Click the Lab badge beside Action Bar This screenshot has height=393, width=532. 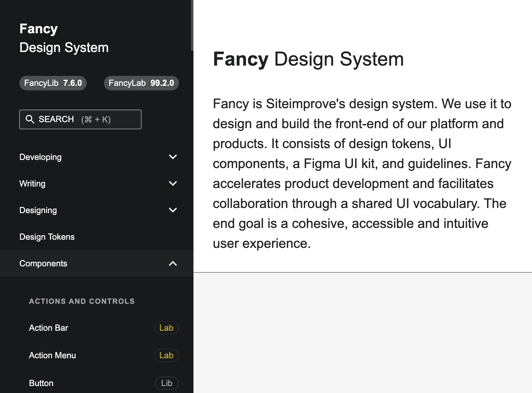point(166,328)
